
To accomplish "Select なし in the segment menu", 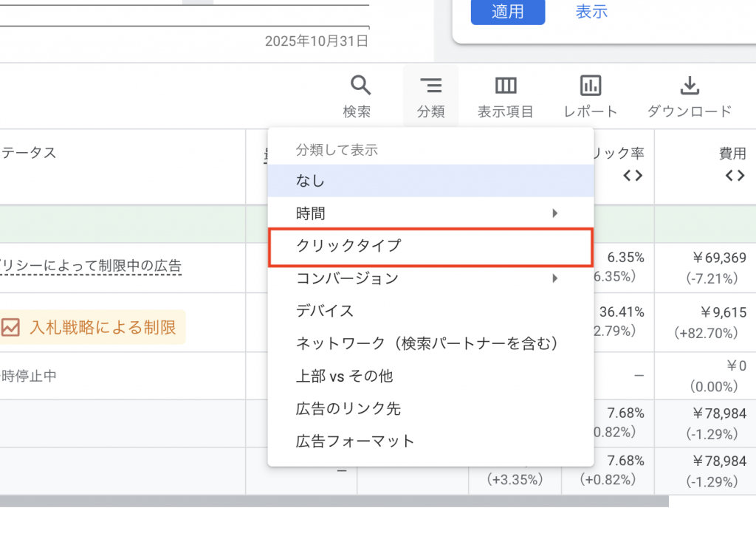I will point(310,181).
